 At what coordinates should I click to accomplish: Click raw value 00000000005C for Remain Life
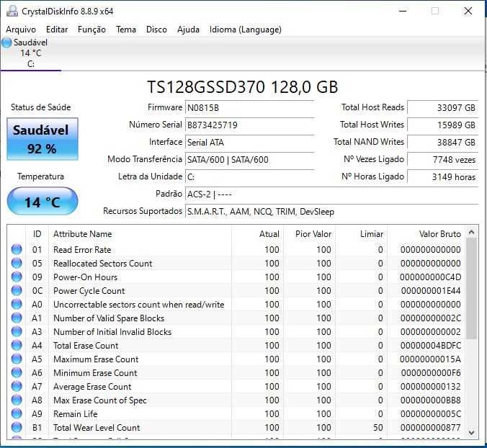[x=431, y=414]
